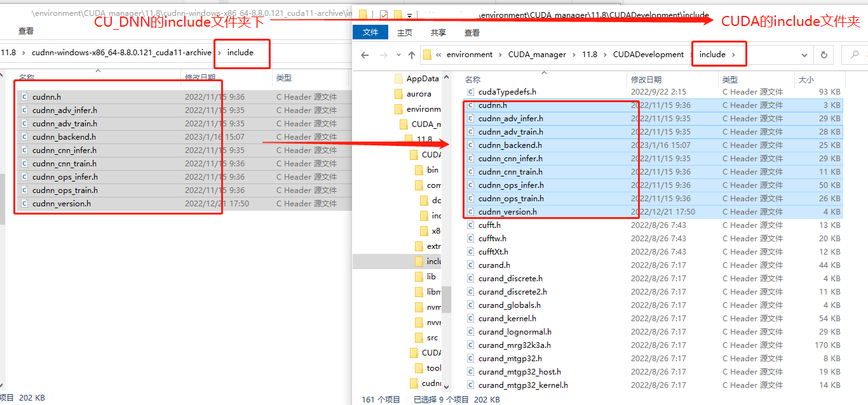Click the file icon of cufftXt.h

click(470, 252)
